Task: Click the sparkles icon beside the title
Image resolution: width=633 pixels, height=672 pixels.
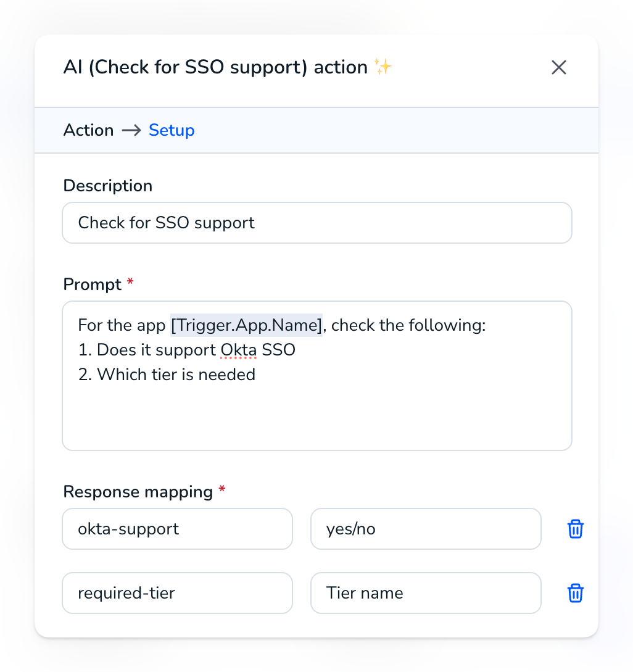Action: coord(383,67)
